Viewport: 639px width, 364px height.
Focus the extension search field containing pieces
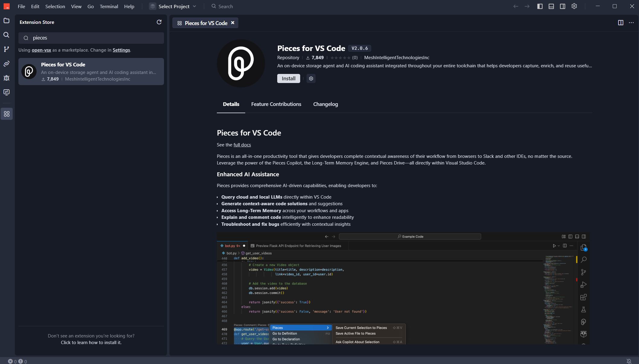point(91,38)
